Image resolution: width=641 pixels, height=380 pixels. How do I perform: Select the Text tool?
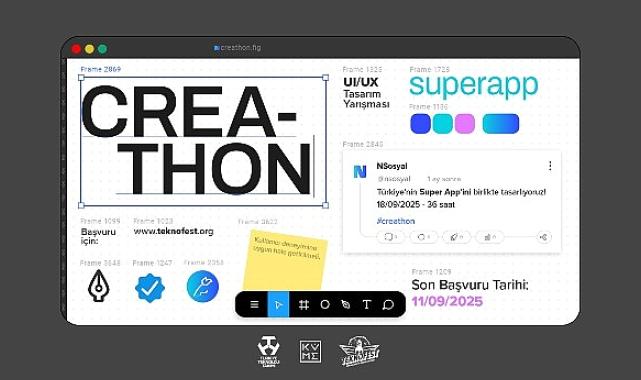pos(367,305)
